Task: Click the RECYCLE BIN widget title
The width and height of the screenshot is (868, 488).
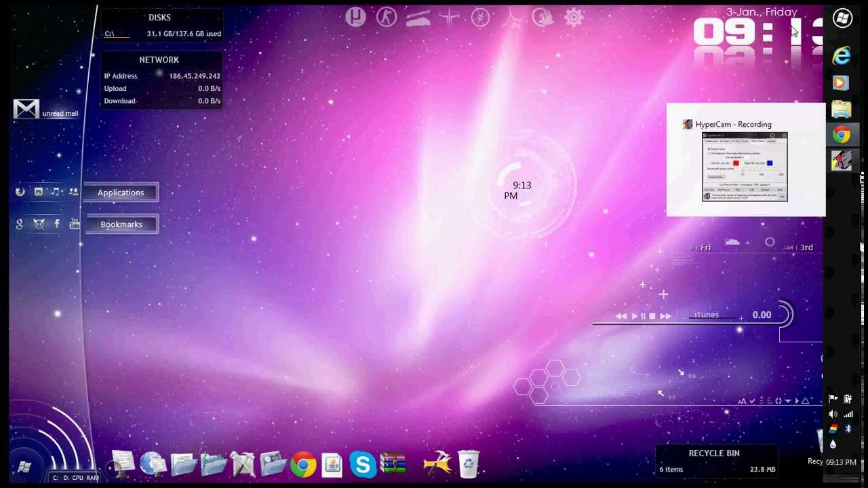Action: [x=714, y=453]
